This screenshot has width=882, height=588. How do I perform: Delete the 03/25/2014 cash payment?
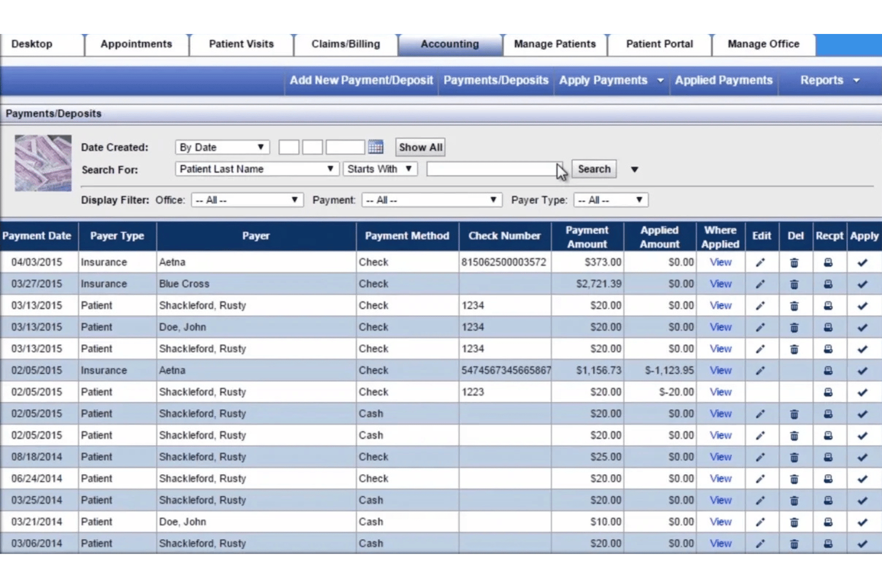click(x=794, y=500)
